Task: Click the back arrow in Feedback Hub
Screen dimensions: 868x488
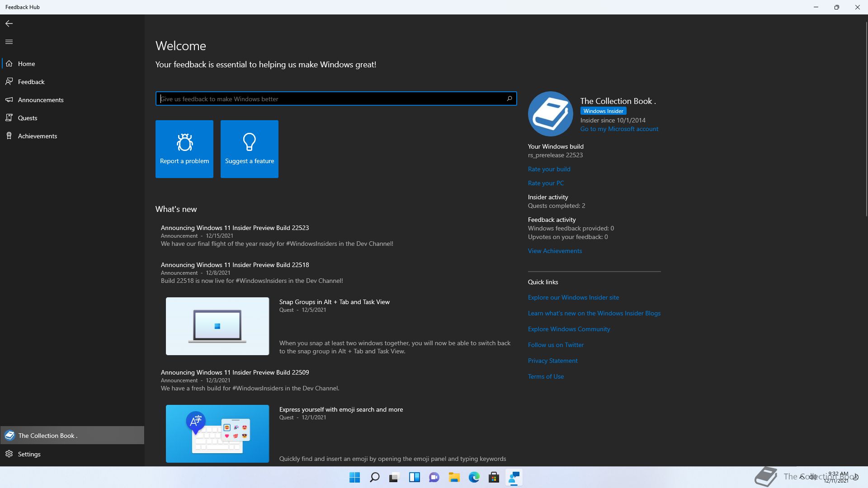Action: (x=9, y=23)
